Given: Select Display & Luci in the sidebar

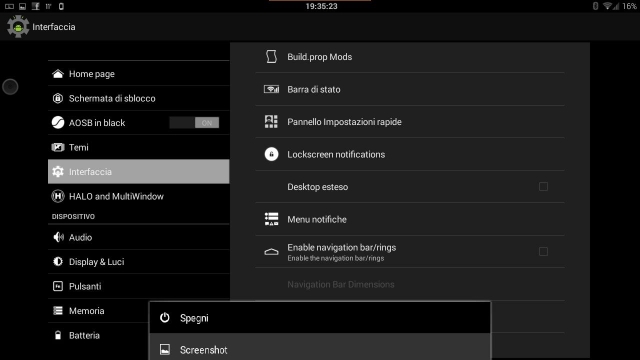Looking at the screenshot, I should point(139,262).
